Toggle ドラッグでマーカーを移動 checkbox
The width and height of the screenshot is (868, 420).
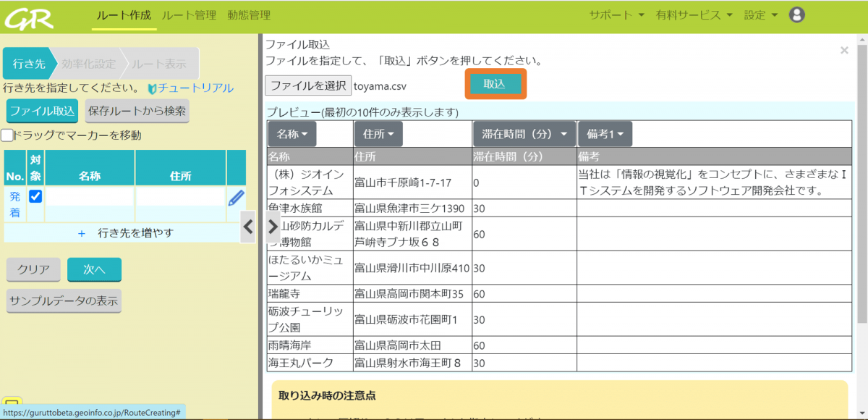[7, 135]
